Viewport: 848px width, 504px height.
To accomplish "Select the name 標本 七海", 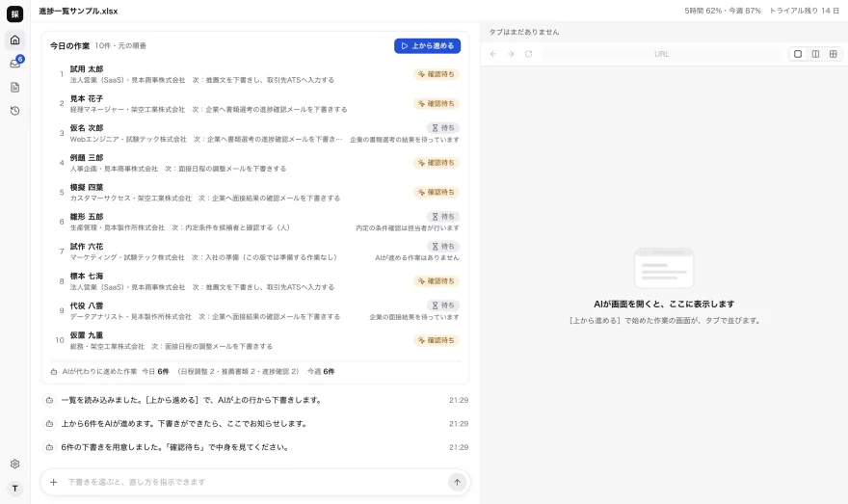I will tap(87, 277).
